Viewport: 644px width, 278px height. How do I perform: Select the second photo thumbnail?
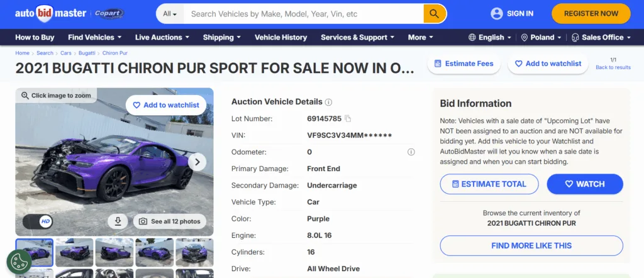tap(74, 252)
